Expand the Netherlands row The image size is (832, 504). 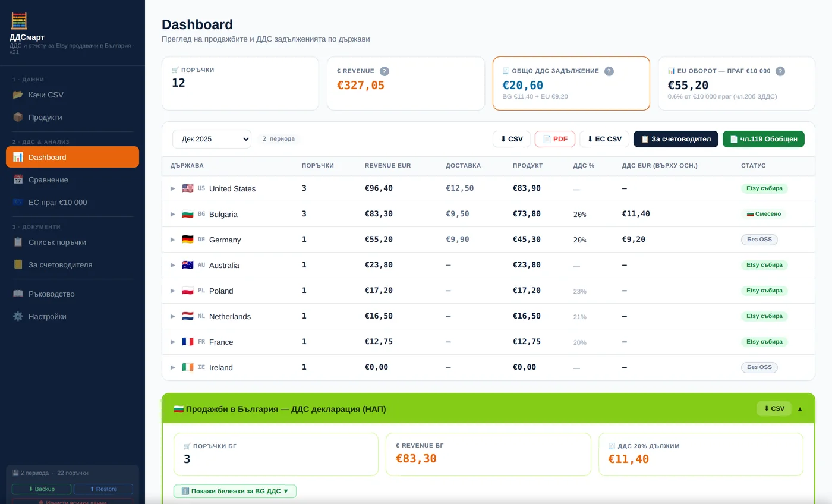click(173, 316)
